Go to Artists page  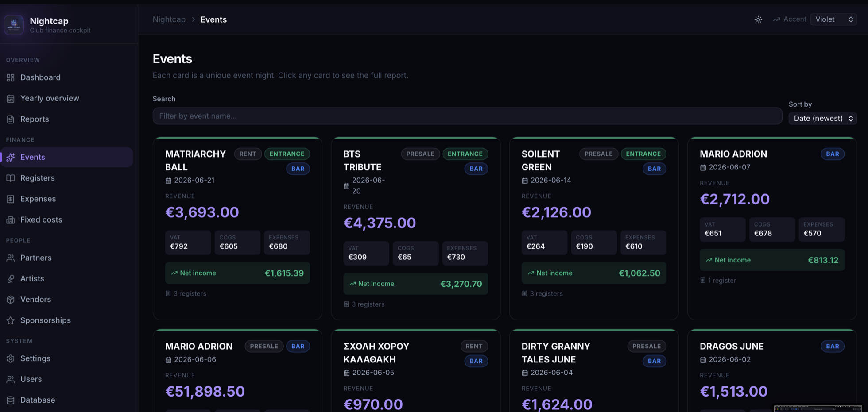click(66, 278)
